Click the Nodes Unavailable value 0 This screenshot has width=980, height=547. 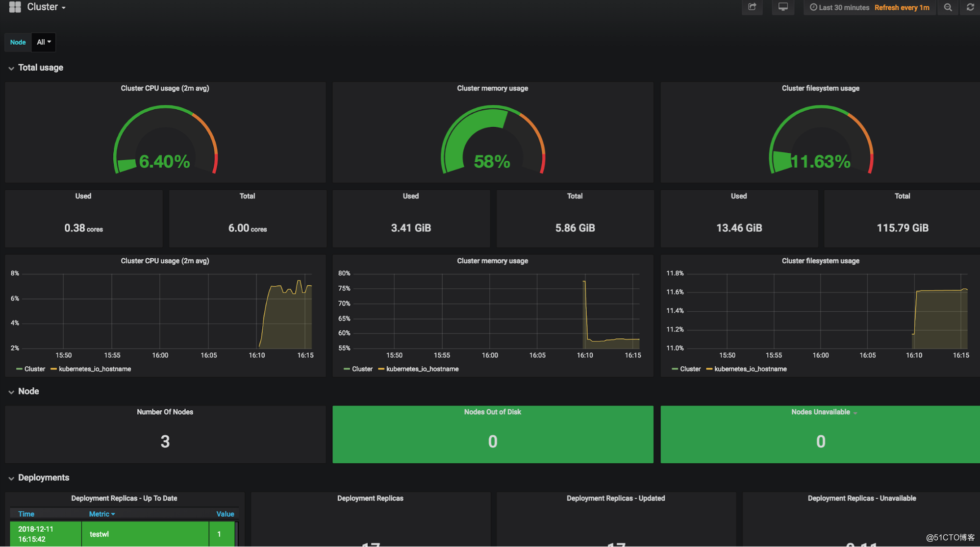click(x=821, y=442)
